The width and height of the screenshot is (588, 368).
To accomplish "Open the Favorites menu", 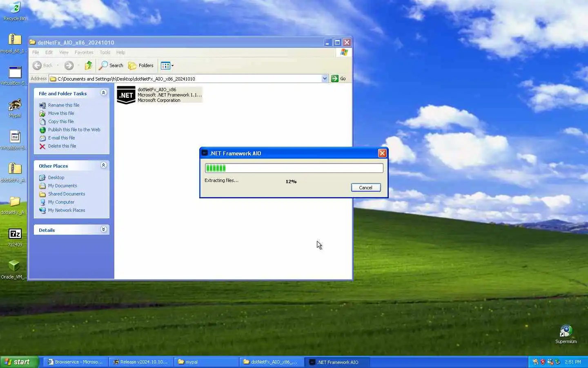I will click(84, 52).
